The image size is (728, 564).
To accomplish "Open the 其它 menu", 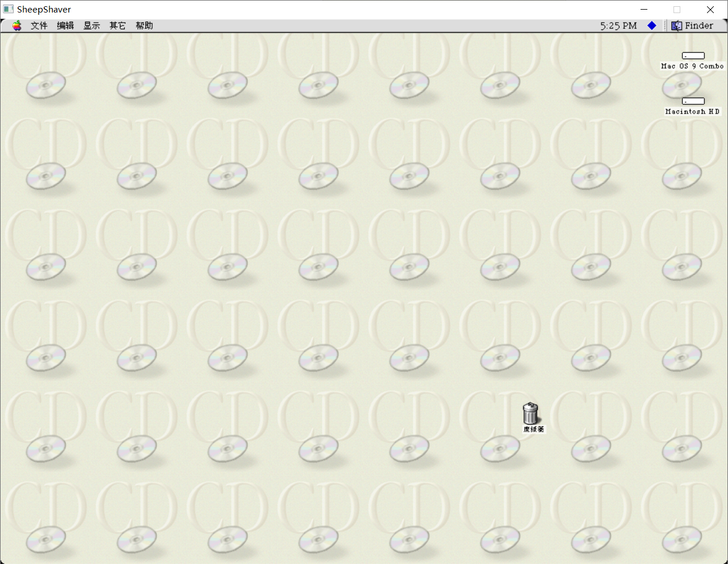I will 117,25.
